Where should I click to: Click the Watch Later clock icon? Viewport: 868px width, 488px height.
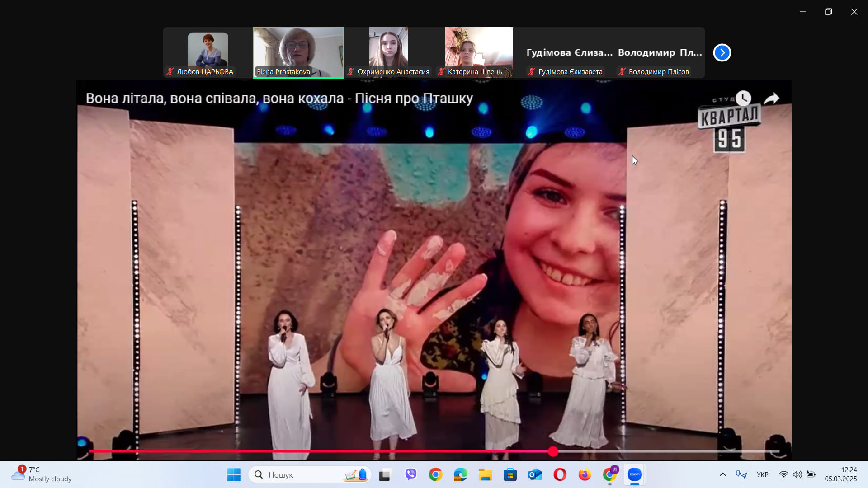coord(743,98)
